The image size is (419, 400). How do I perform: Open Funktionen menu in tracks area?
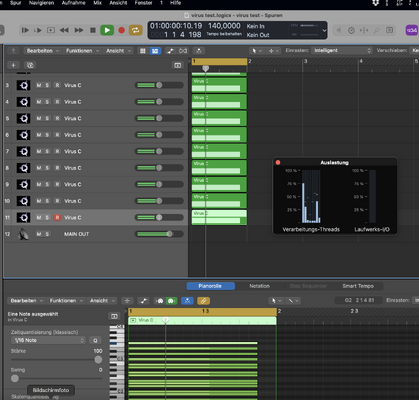tap(82, 51)
